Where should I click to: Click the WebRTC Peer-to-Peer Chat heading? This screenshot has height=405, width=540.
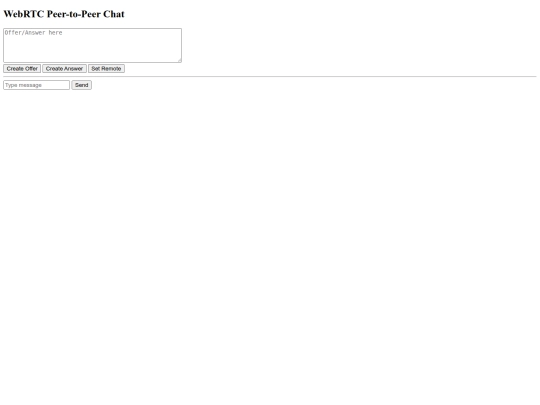pos(64,14)
